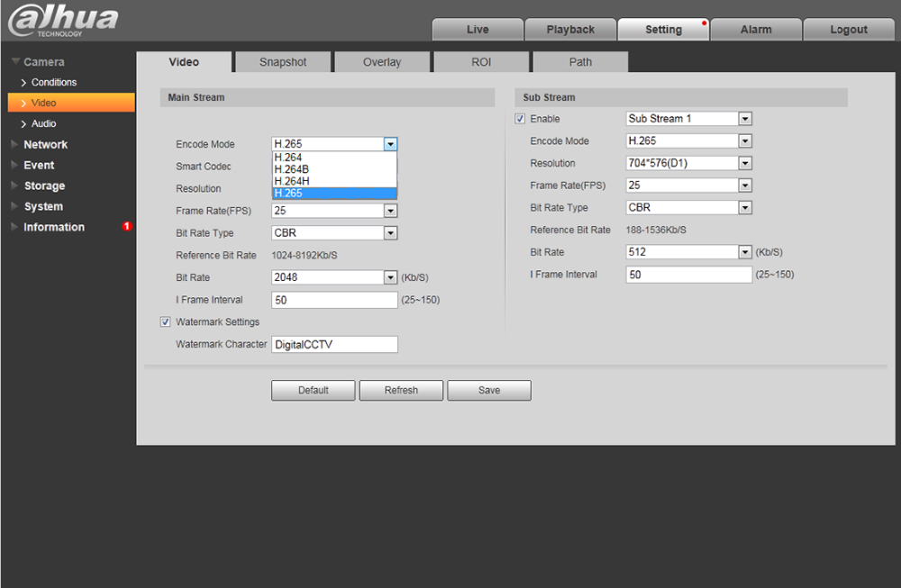
Task: Click the Dahua logo
Action: tap(63, 21)
